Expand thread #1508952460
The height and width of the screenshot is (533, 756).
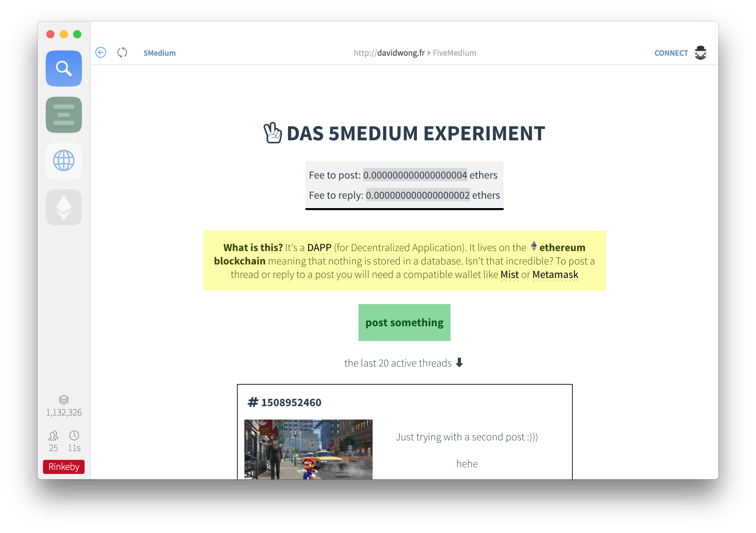click(284, 401)
